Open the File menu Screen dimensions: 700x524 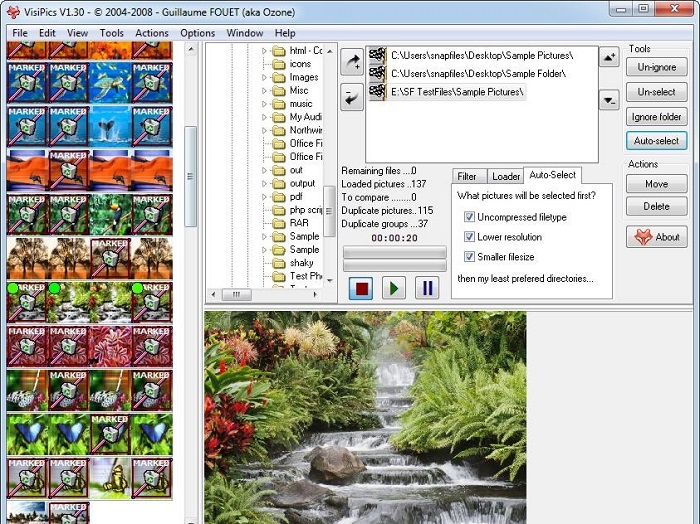tap(20, 33)
